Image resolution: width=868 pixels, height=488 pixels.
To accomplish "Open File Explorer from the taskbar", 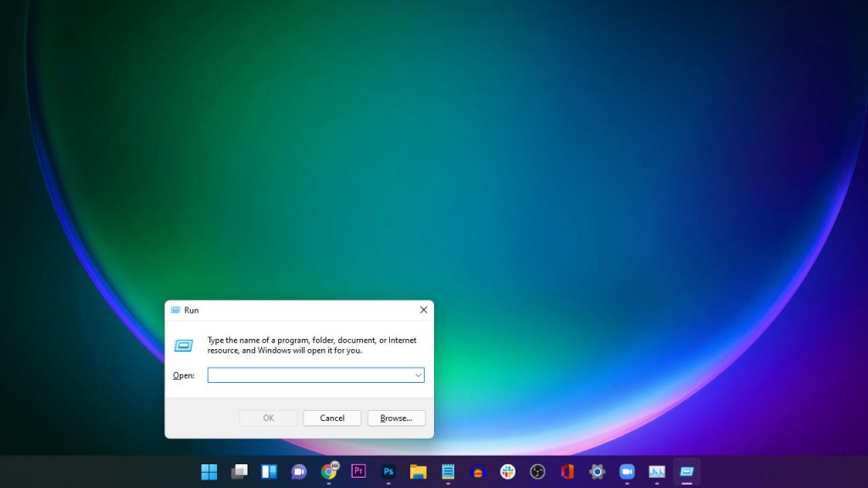I will click(419, 472).
